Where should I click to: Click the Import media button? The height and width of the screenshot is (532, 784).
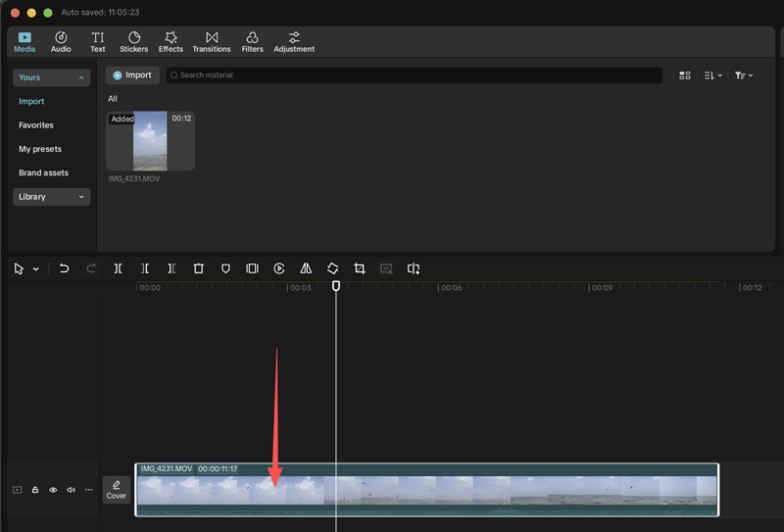tap(132, 75)
